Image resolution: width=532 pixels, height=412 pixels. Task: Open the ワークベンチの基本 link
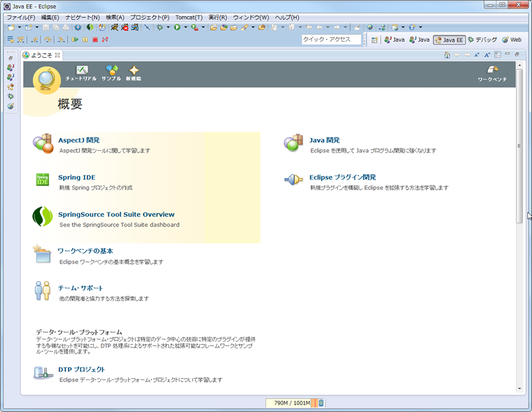pyautogui.click(x=86, y=251)
